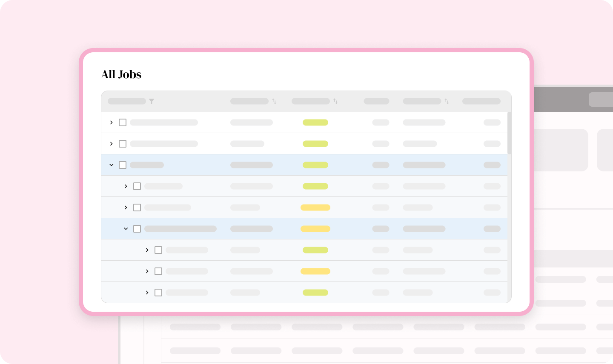Expand the first child row under the top-level expanded job
The width and height of the screenshot is (613, 364).
click(126, 186)
